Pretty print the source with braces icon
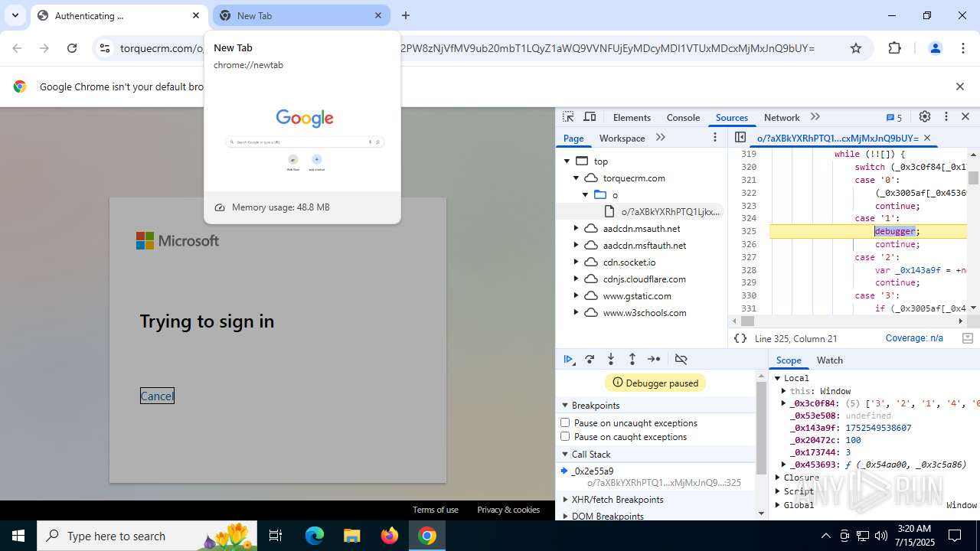This screenshot has height=551, width=980. [x=740, y=338]
